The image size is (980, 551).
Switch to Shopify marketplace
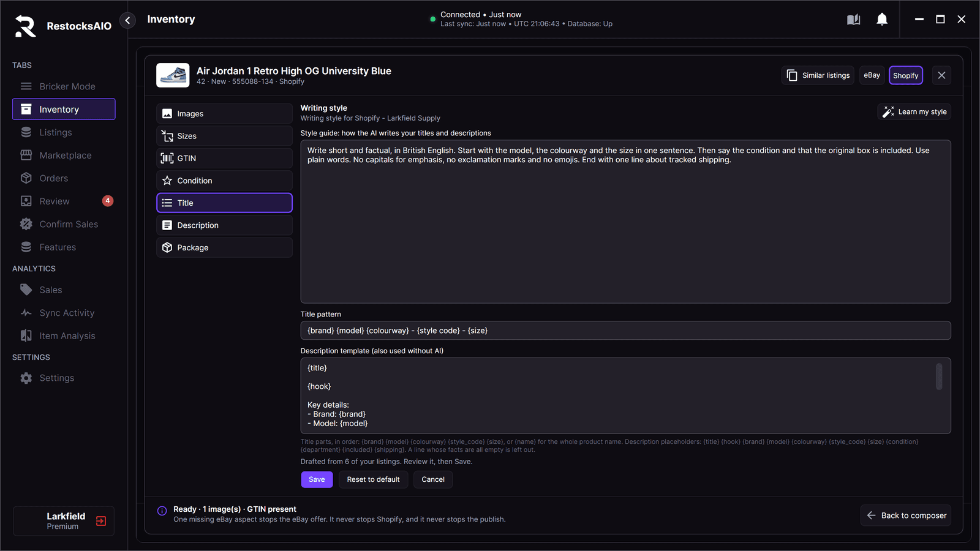tap(905, 75)
